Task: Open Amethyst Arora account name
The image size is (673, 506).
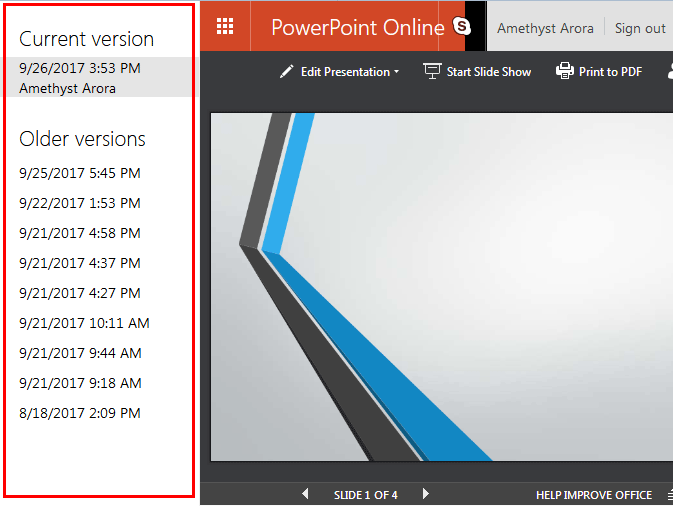Action: click(545, 28)
